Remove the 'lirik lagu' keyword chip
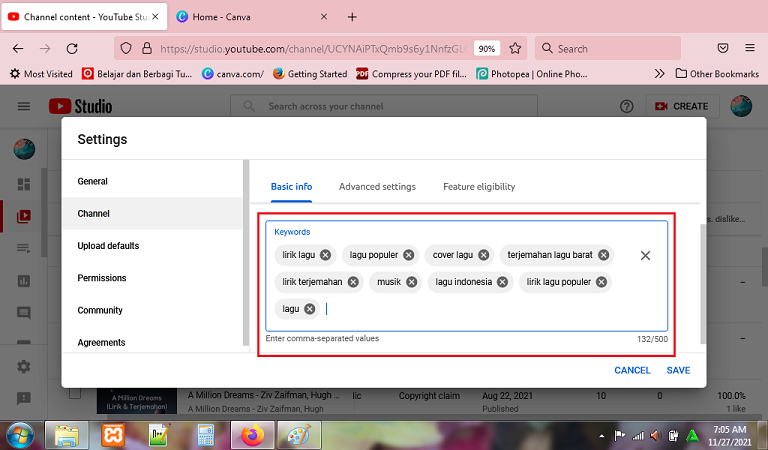This screenshot has height=450, width=768. tap(325, 255)
